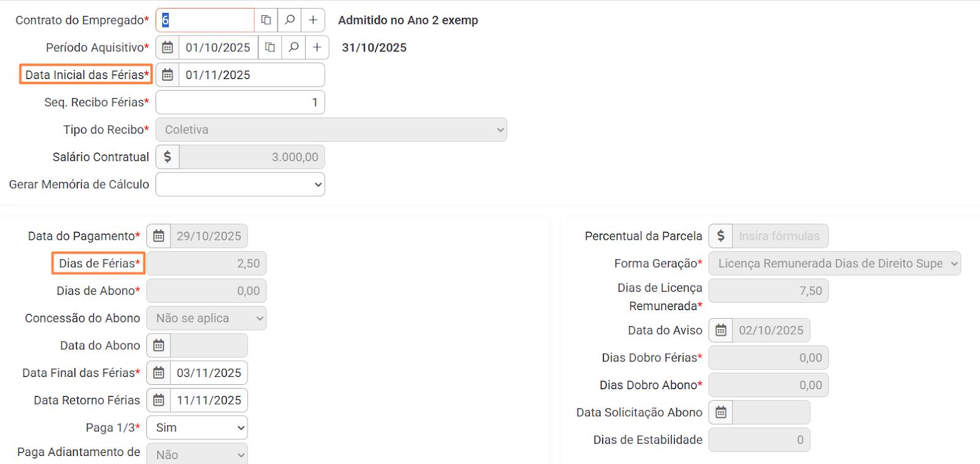Expand the Gerar Memória de Cálculo dropdown
Image resolution: width=980 pixels, height=464 pixels.
tap(240, 184)
